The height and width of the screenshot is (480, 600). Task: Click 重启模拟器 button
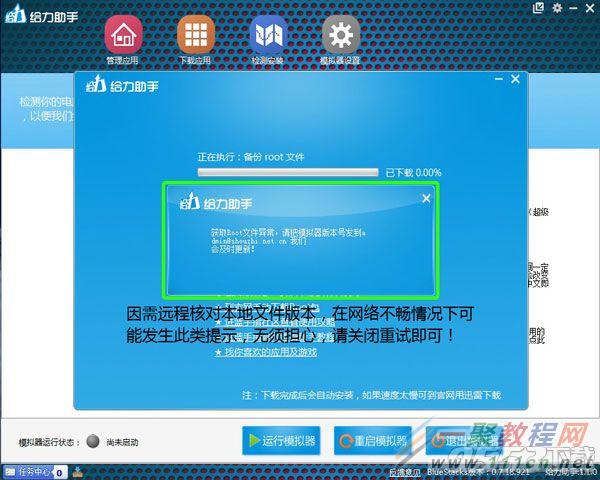373,441
